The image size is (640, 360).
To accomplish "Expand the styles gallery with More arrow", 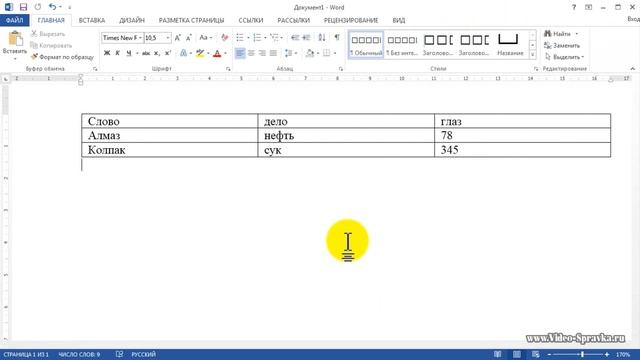I will 533,54.
